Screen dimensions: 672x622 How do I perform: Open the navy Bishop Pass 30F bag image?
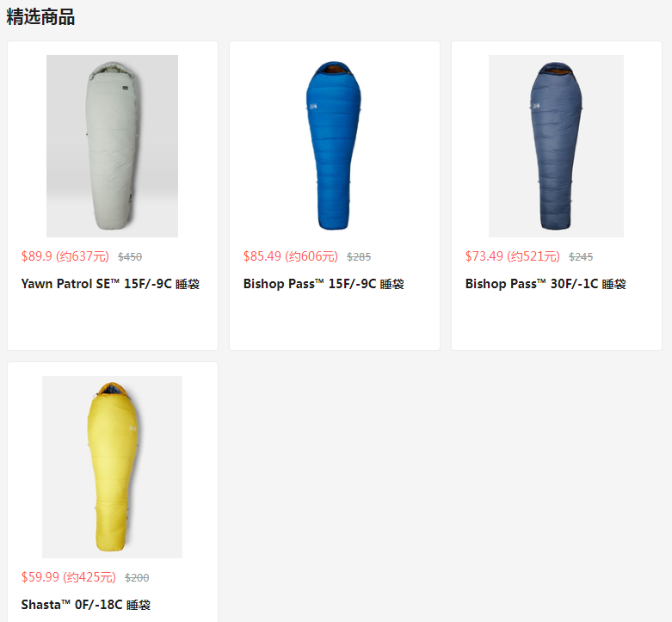[x=557, y=146]
